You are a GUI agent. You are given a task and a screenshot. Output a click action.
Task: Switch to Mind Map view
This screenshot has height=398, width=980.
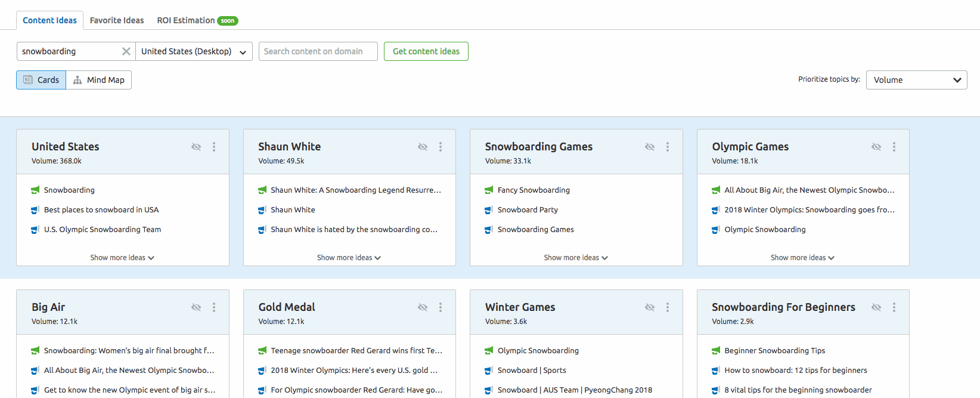pyautogui.click(x=99, y=80)
